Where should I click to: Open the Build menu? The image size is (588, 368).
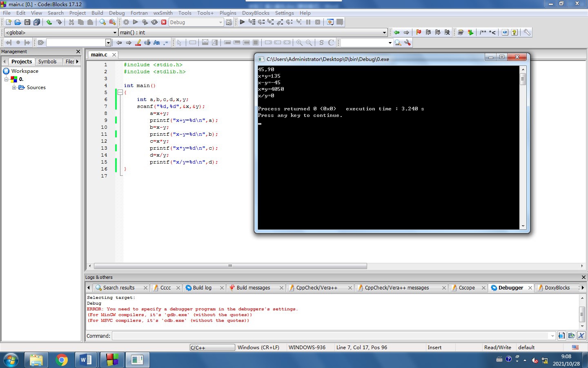tap(97, 13)
